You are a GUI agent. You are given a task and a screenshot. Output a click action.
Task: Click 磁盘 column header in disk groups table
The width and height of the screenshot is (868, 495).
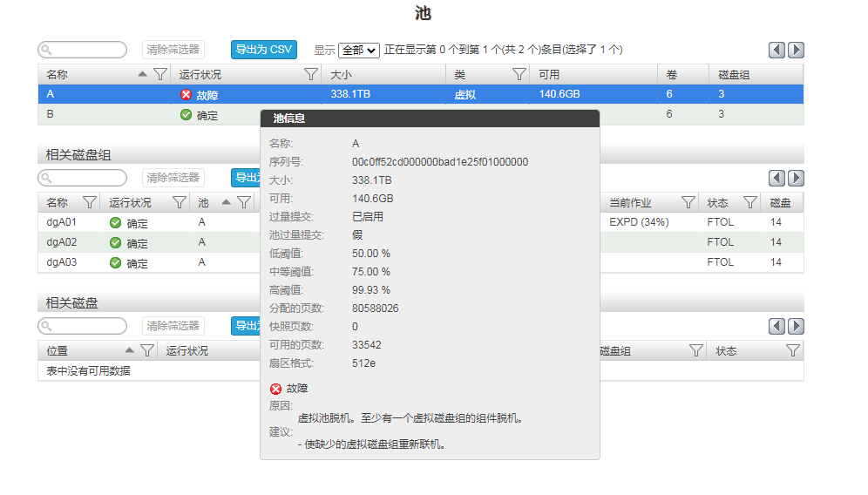[x=781, y=203]
